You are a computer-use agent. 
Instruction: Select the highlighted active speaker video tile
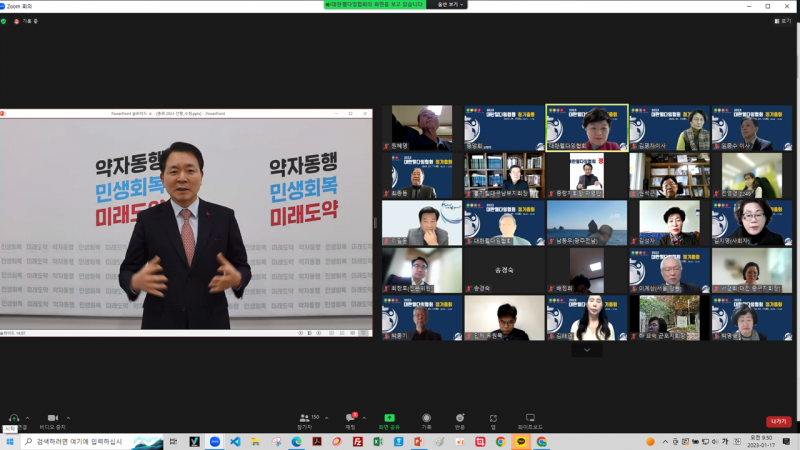point(587,127)
